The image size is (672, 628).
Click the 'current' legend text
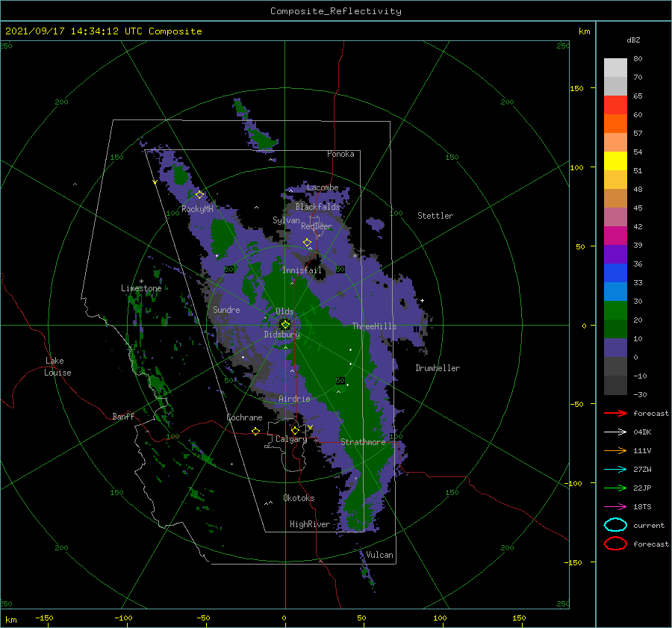coord(649,525)
